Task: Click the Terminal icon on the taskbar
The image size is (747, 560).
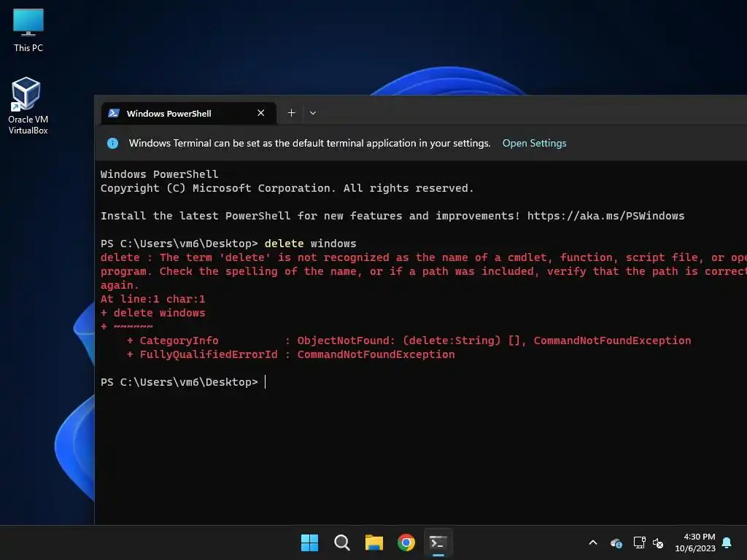Action: point(438,542)
